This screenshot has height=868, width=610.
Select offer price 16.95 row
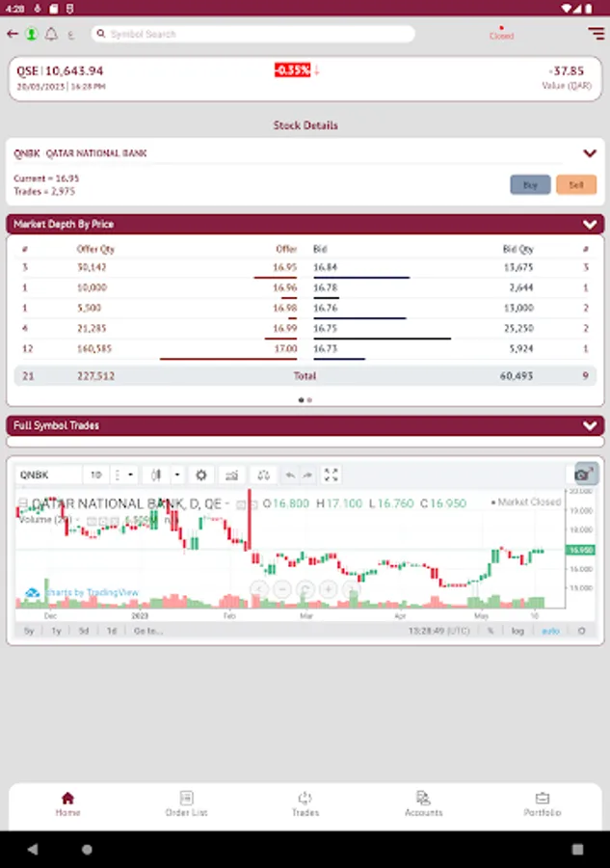159,267
